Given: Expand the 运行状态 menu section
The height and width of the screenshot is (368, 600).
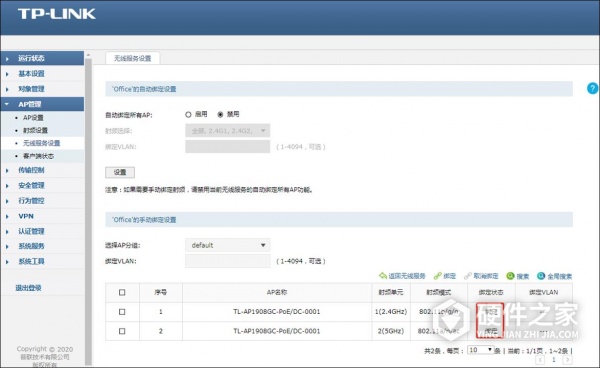Looking at the screenshot, I should click(x=42, y=59).
